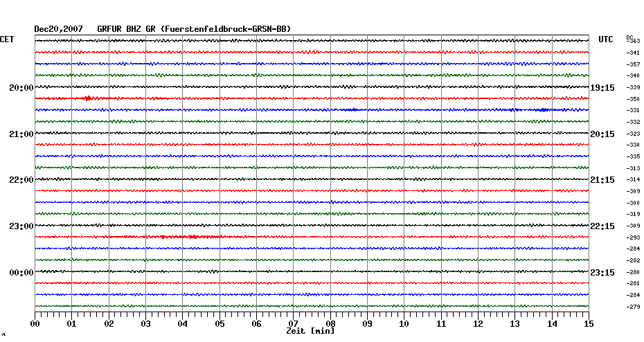644x342 pixels.
Task: Click the '23:15' UTC time label
Action: [602, 273]
